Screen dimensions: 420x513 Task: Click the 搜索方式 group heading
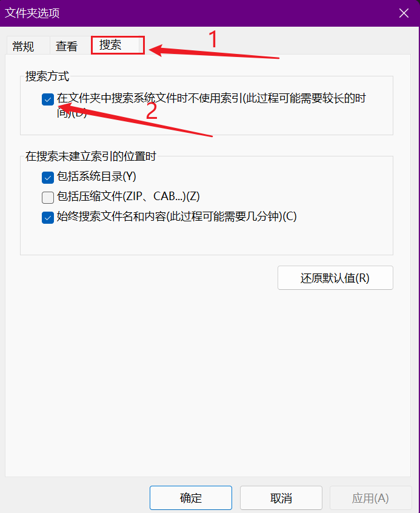(x=47, y=76)
